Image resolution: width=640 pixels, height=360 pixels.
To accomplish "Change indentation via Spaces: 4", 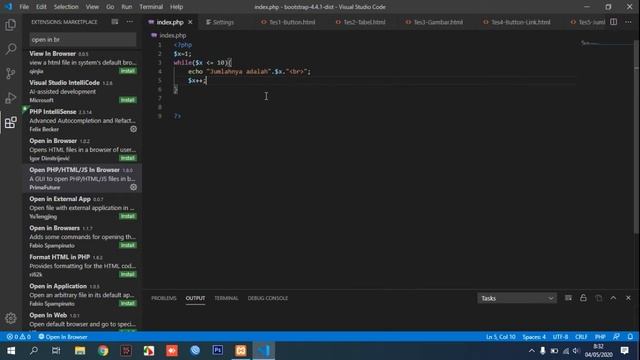I will point(534,337).
